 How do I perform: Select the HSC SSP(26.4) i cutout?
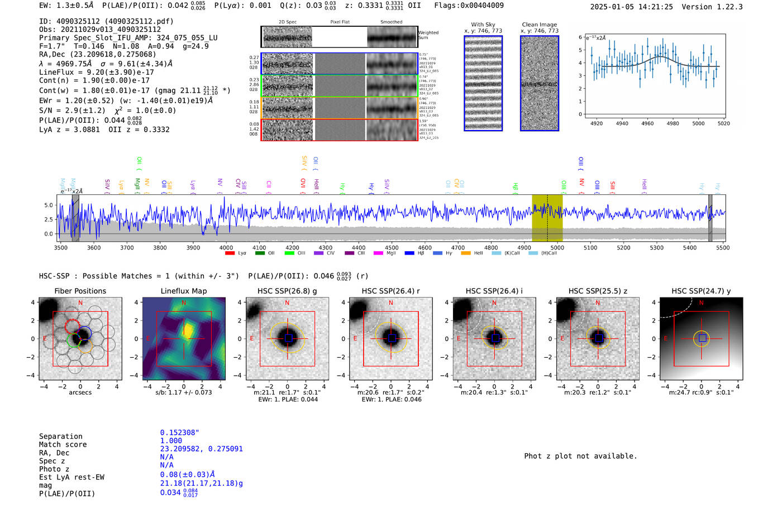494,338
